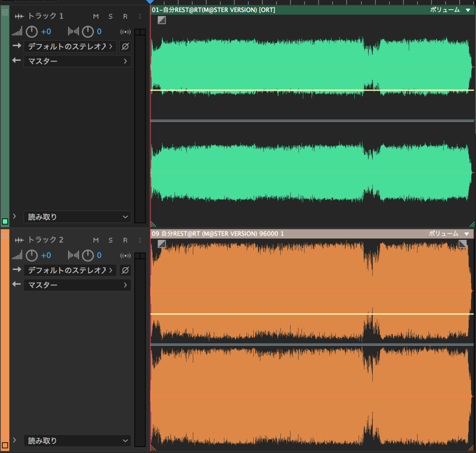Viewport: 476px width, 453px height.
Task: Click the Track 1 pan value 0
Action: click(x=99, y=32)
